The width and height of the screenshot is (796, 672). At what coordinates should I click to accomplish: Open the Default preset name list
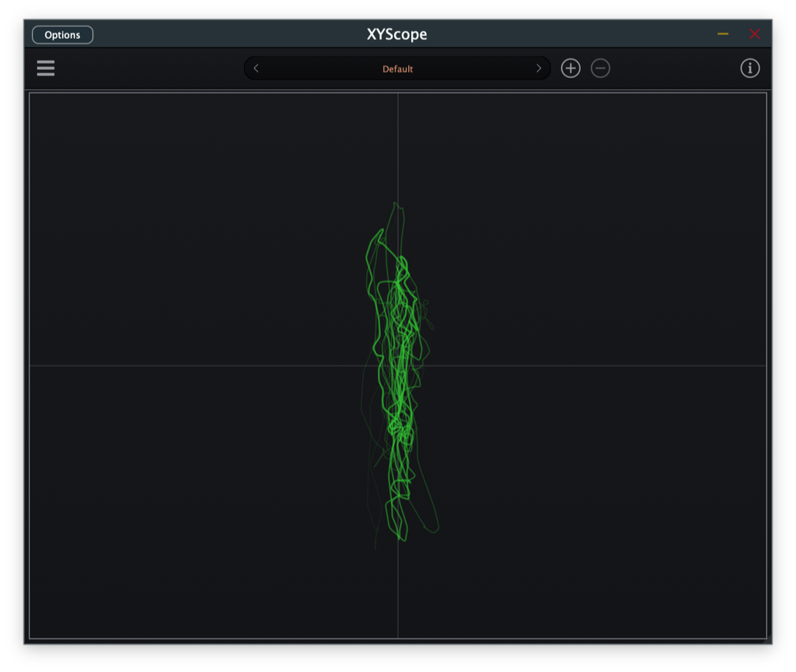[x=397, y=69]
